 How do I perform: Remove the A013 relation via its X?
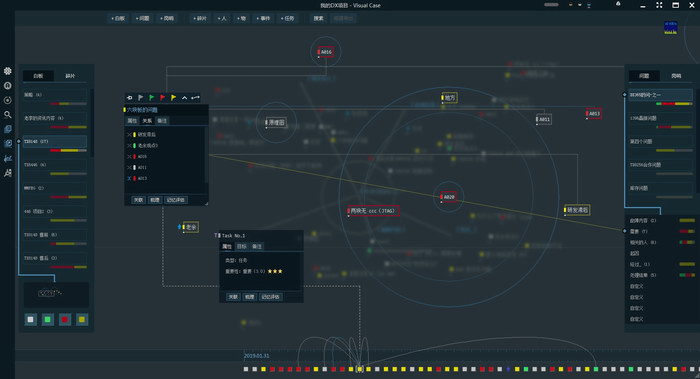[129, 178]
